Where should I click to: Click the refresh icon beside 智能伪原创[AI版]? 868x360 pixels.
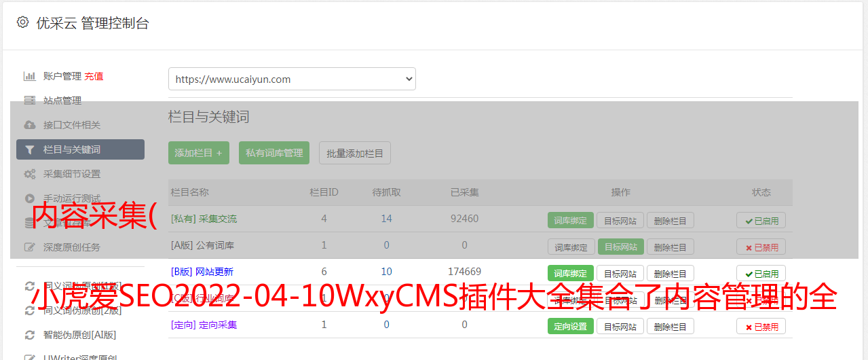tap(30, 335)
